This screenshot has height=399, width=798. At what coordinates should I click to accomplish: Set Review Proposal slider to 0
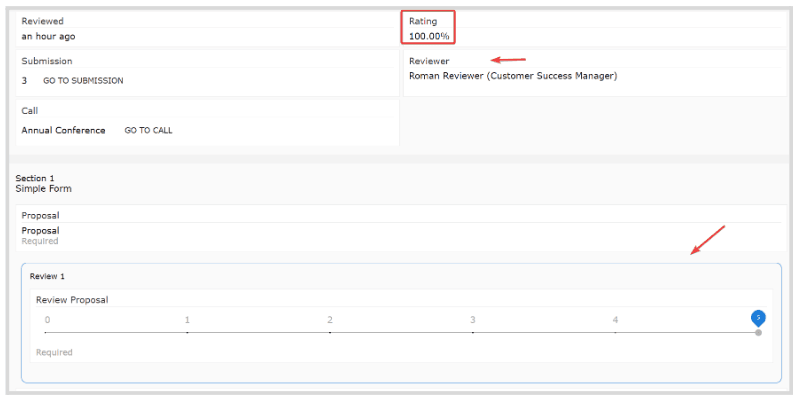tap(46, 332)
